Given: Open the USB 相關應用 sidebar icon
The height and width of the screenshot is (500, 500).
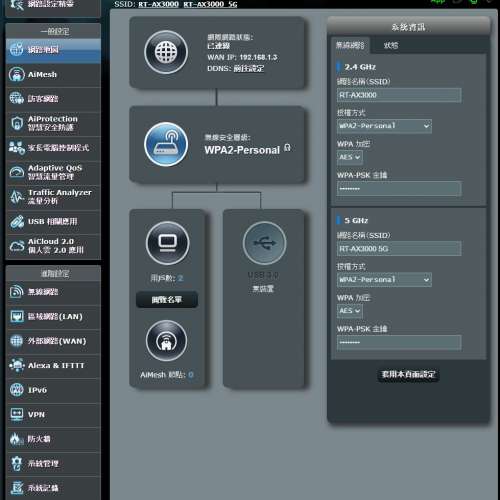Looking at the screenshot, I should [17, 222].
